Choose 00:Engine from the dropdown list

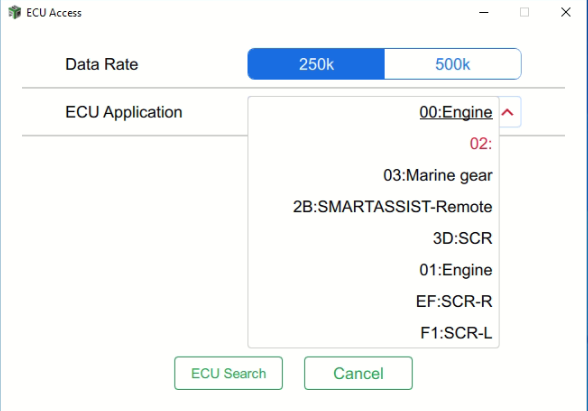(374, 112)
